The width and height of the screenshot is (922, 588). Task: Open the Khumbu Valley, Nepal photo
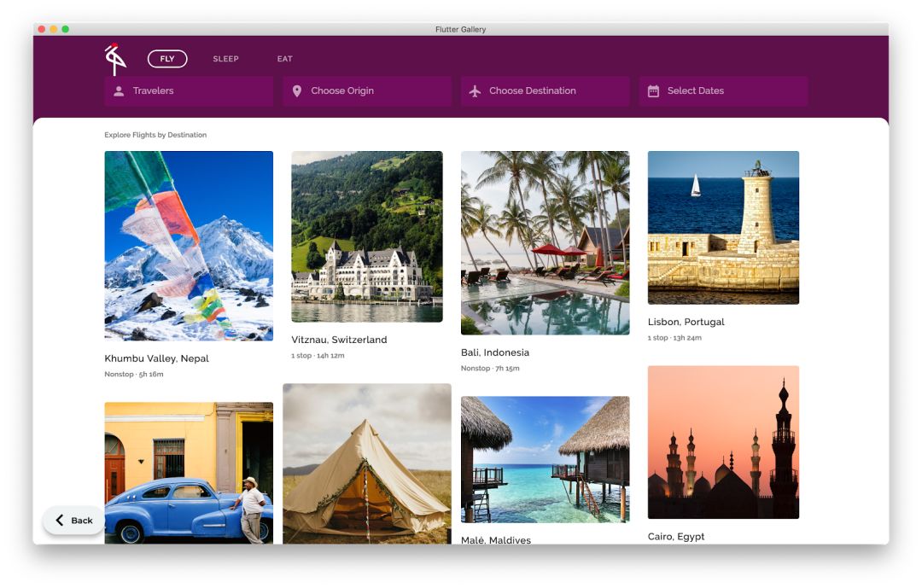189,246
